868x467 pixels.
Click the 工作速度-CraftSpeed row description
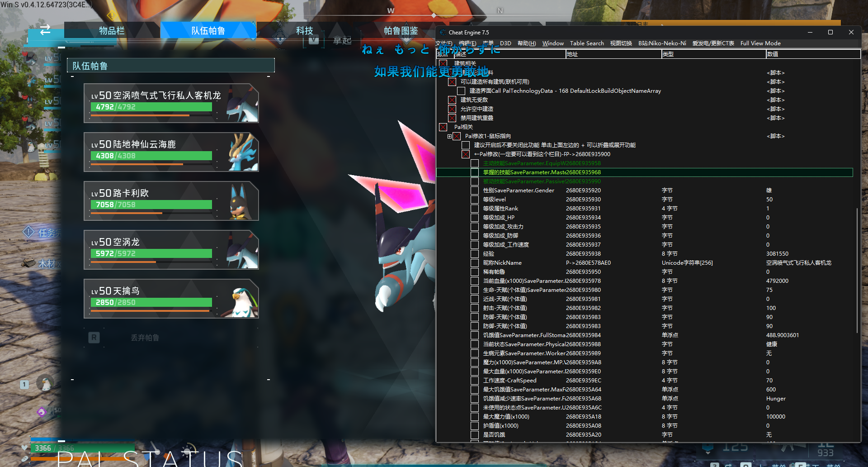point(509,381)
